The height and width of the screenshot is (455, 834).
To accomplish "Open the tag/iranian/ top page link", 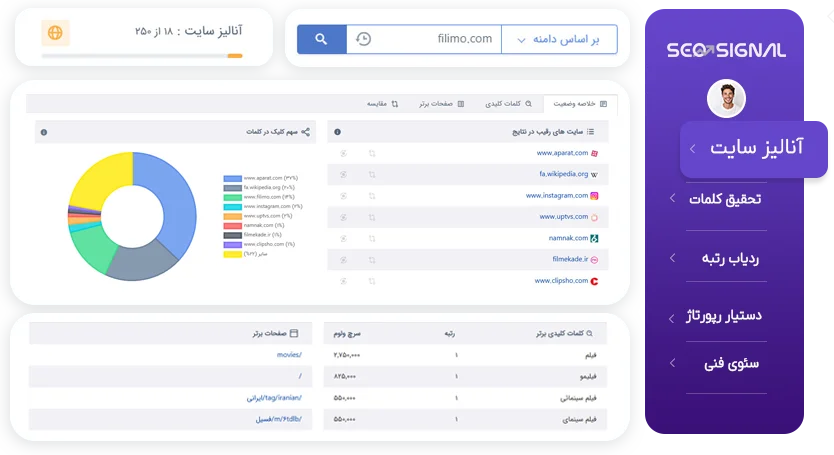I will 274,398.
